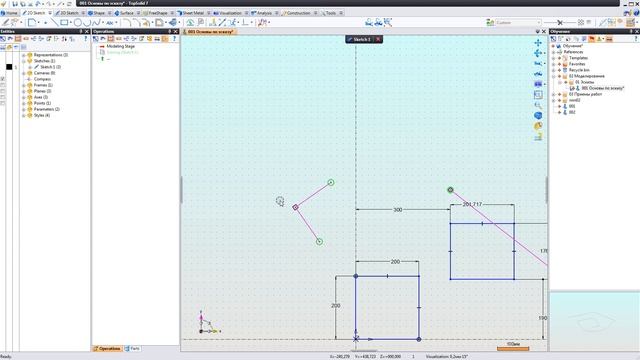Viewport: 640px width, 360px height.
Task: Click the 201,717 dimension label in sketch
Action: tap(472, 204)
